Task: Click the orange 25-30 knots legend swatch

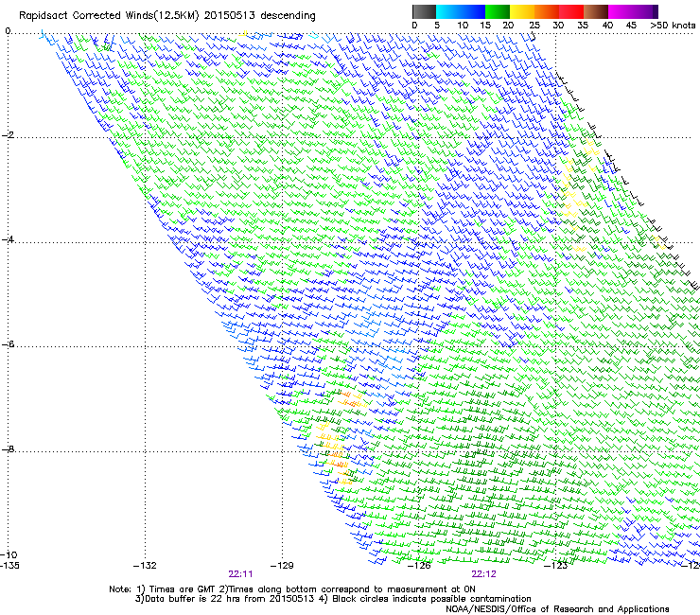Action: coord(547,11)
